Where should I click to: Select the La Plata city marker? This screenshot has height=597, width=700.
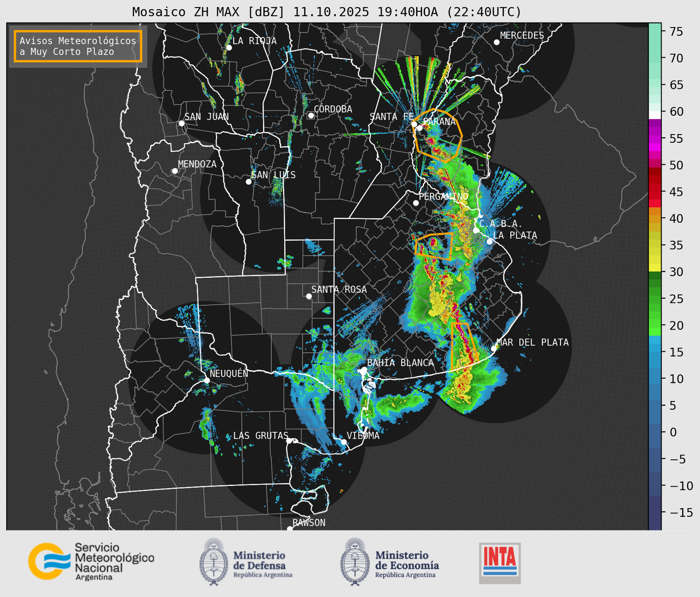pos(490,242)
